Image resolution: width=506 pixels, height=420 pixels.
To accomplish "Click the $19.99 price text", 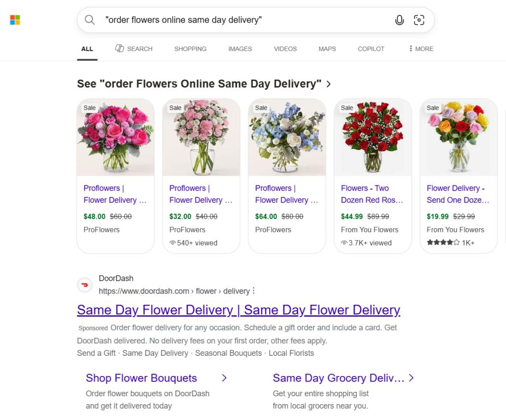I will coord(438,216).
